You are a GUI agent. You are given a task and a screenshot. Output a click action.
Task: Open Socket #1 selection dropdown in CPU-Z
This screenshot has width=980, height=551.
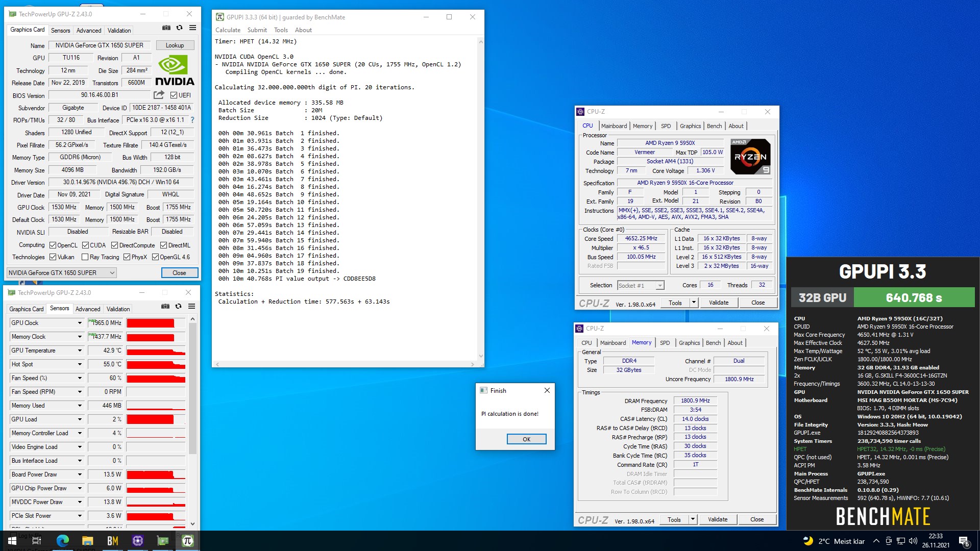click(x=641, y=286)
